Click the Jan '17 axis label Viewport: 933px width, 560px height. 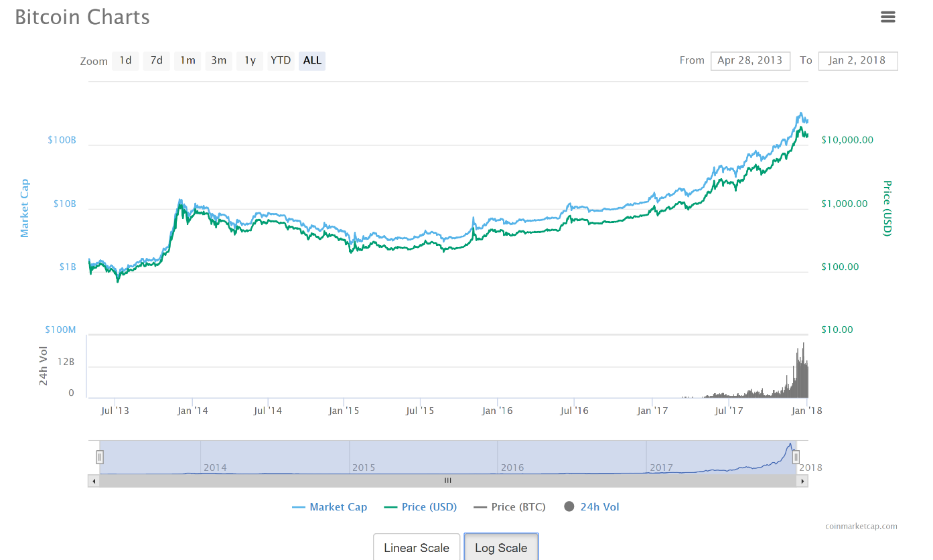pos(652,411)
